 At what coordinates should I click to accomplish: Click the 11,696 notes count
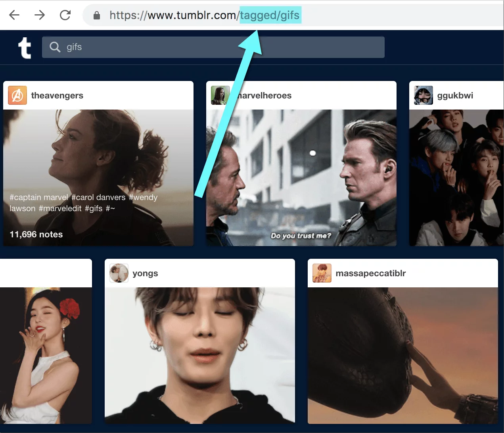(x=36, y=234)
